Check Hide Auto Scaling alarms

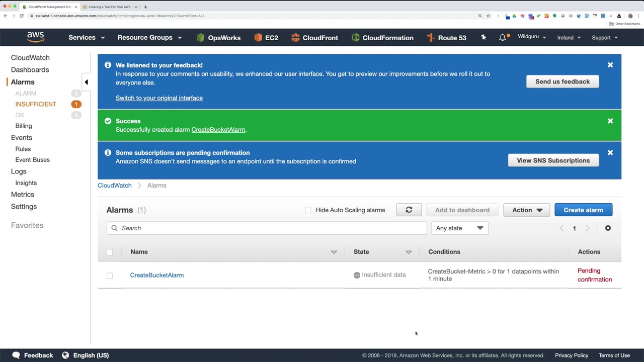(308, 210)
